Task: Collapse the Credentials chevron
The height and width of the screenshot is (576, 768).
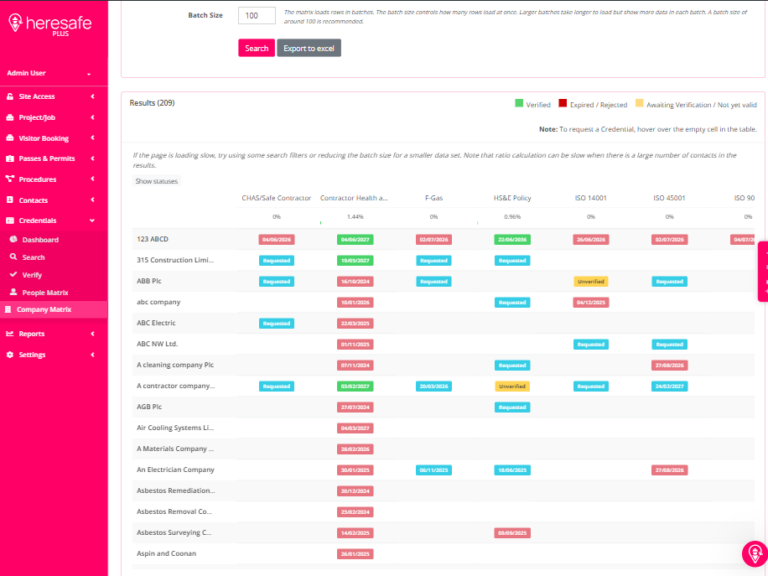Action: click(x=93, y=220)
